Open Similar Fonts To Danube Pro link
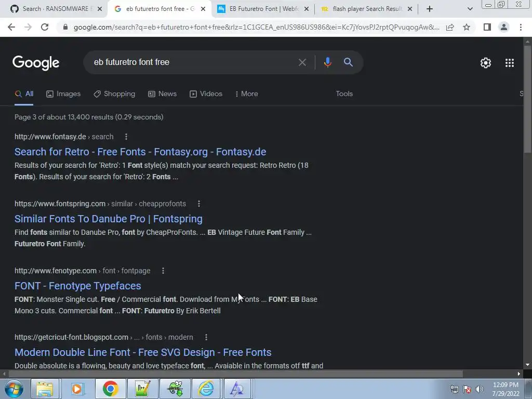Viewport: 532px width, 399px height. coord(108,219)
